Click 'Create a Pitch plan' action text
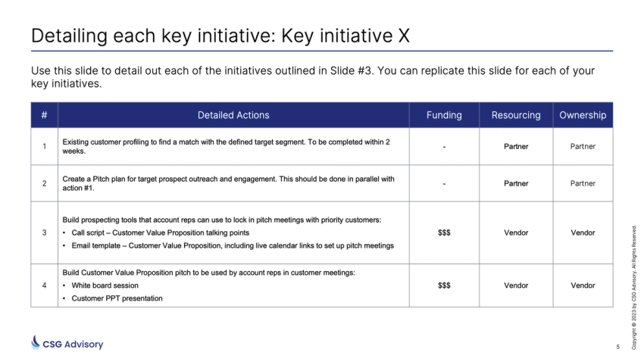This screenshot has height=362, width=644. pyautogui.click(x=228, y=183)
